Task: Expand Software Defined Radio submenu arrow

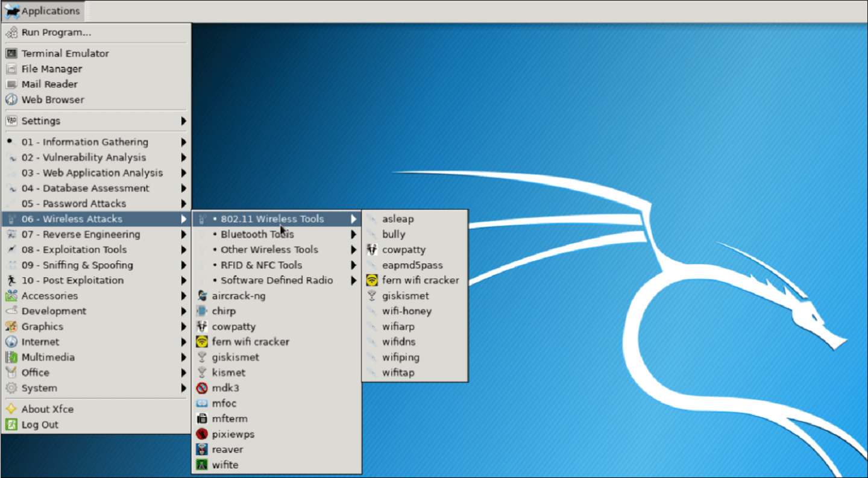Action: 354,280
